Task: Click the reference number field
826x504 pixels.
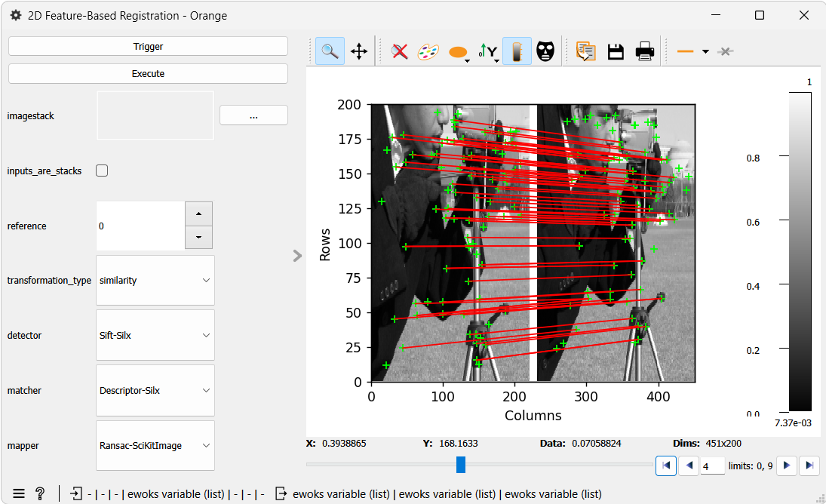Action: [x=140, y=226]
